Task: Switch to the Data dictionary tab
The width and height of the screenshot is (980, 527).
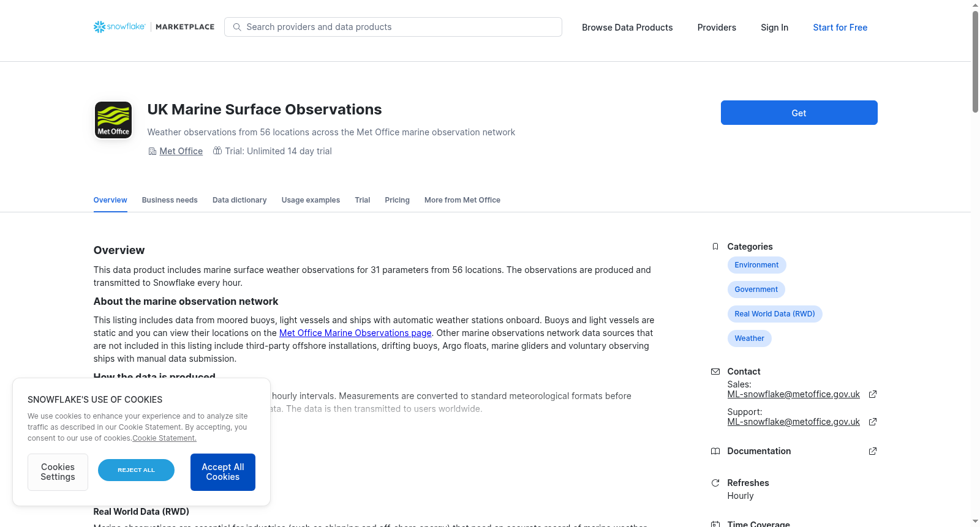Action: tap(239, 200)
